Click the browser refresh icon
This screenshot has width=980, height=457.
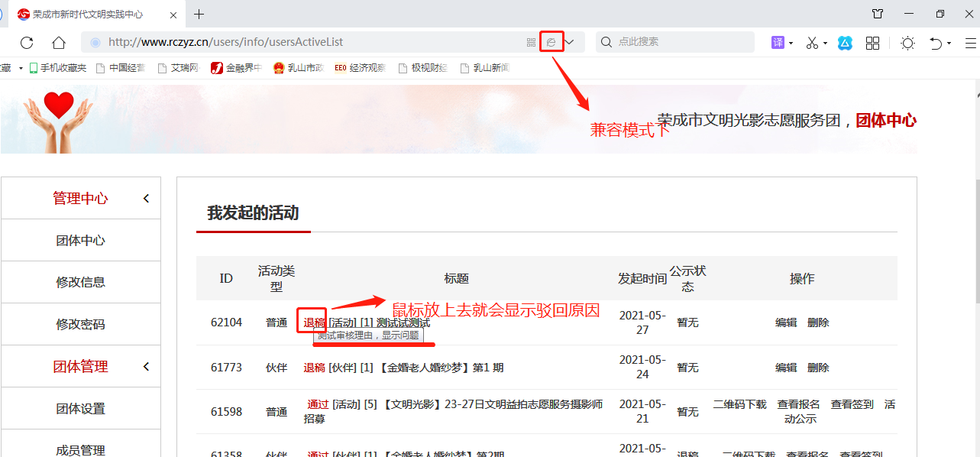tap(27, 43)
